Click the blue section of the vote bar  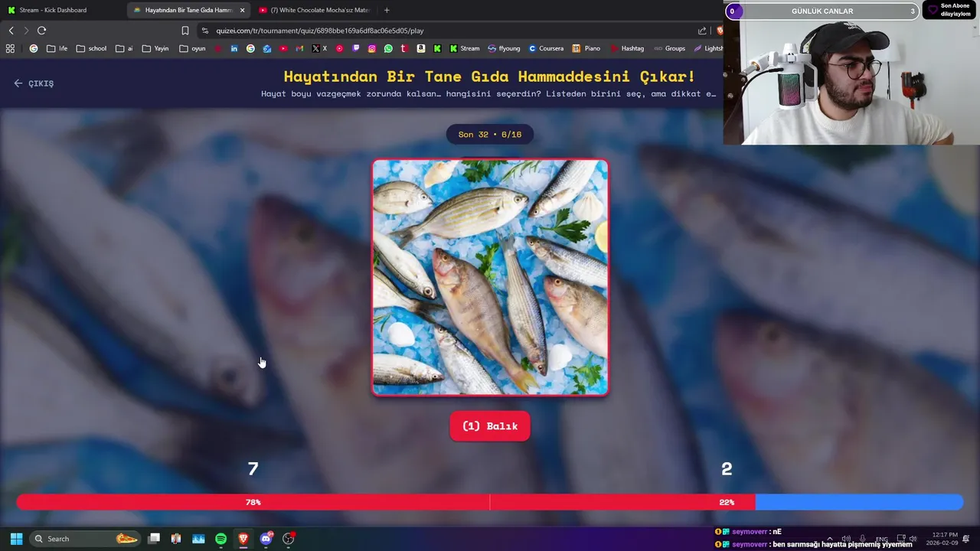point(859,502)
